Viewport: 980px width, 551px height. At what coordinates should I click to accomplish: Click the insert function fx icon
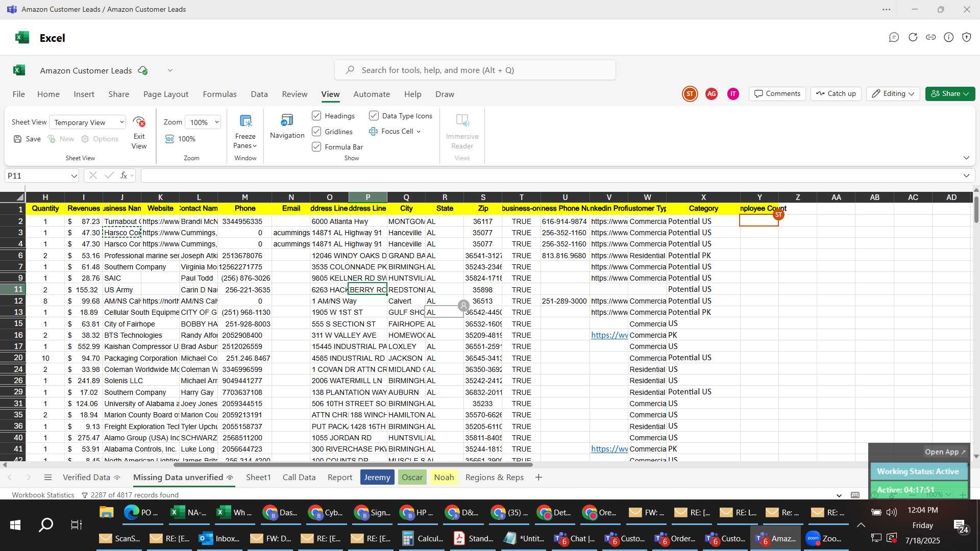click(124, 176)
